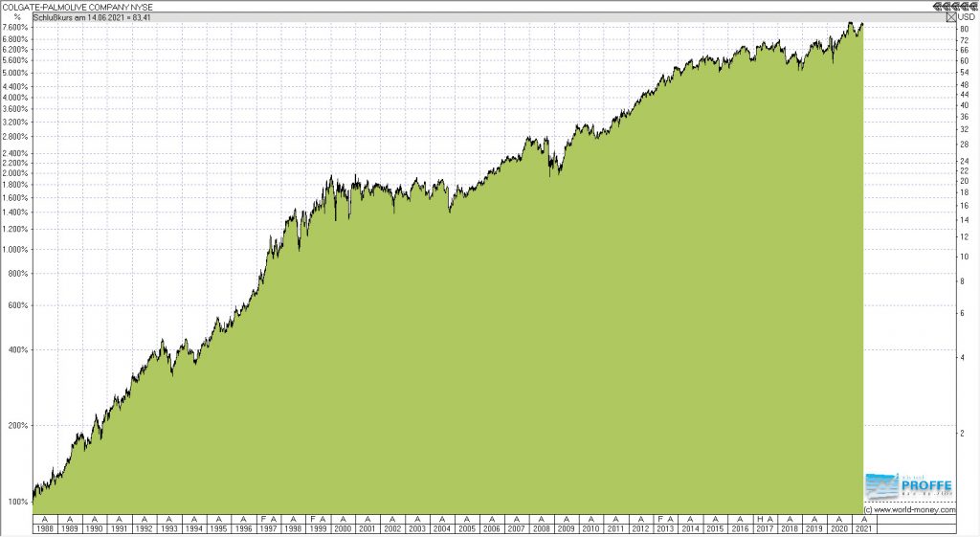Select the 2014 year cell
980x537 pixels.
point(690,528)
